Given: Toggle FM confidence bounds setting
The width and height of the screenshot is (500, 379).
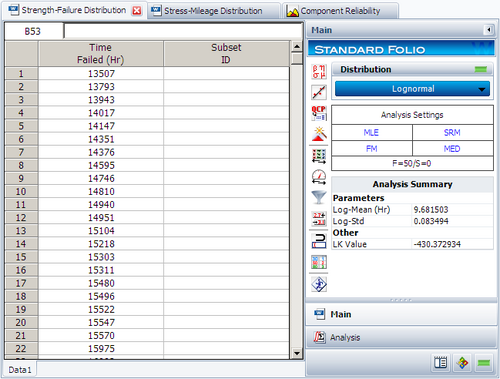Looking at the screenshot, I should (x=371, y=148).
